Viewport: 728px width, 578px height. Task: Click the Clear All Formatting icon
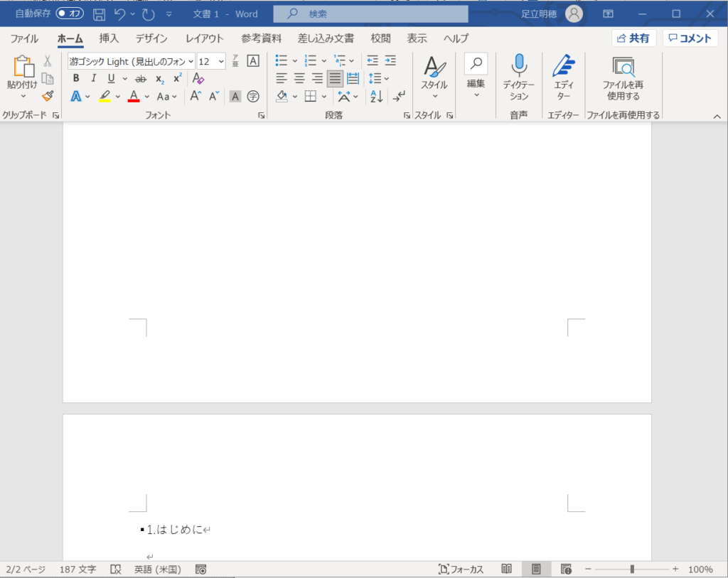pos(198,79)
